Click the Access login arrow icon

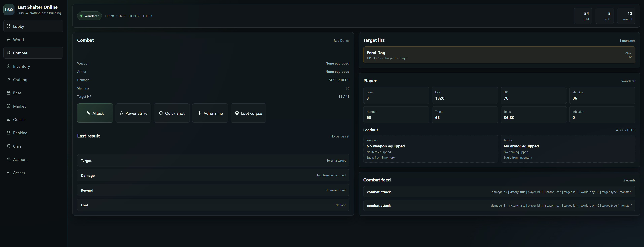click(x=9, y=172)
